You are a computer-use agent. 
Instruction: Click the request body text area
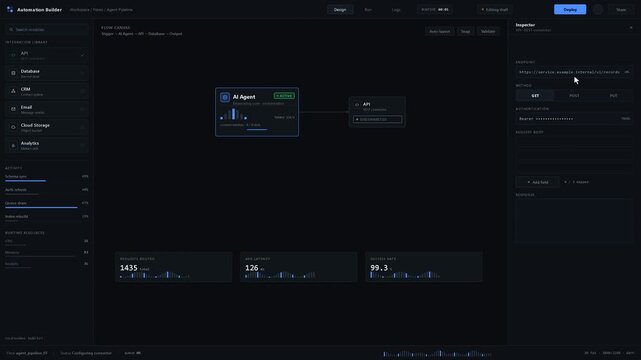point(574,154)
